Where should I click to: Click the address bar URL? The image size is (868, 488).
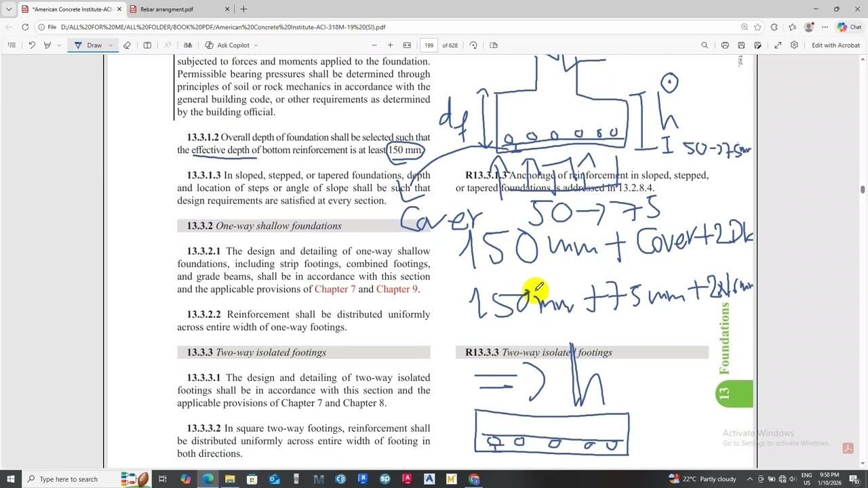click(222, 27)
